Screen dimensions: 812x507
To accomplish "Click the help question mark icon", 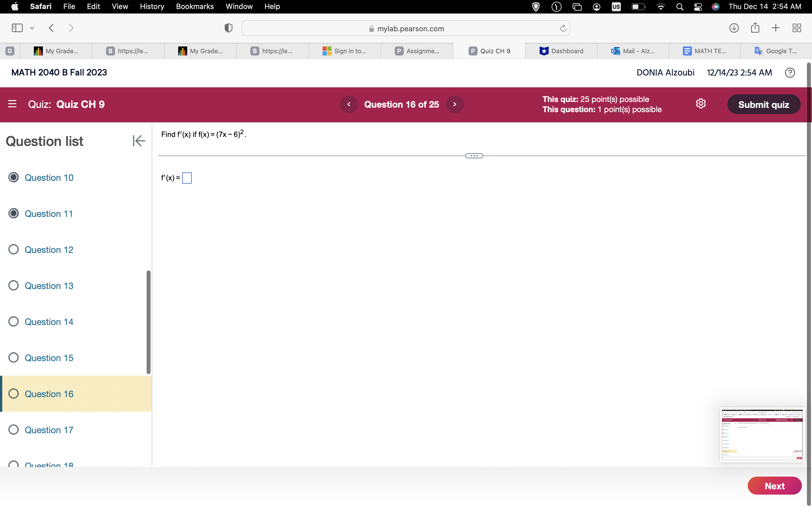I will pos(789,73).
